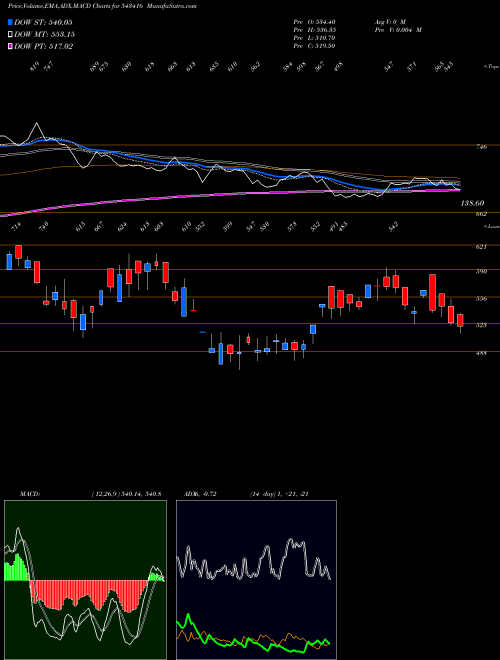The width and height of the screenshot is (500, 660).
Task: Click the Avg V: 0 M value
Action: 389,22
